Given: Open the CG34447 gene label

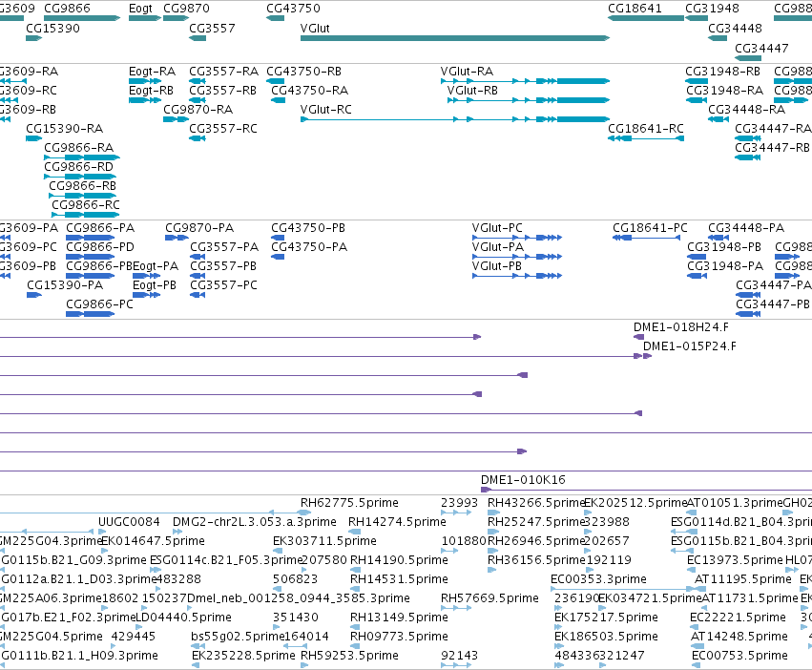Looking at the screenshot, I should click(x=761, y=48).
